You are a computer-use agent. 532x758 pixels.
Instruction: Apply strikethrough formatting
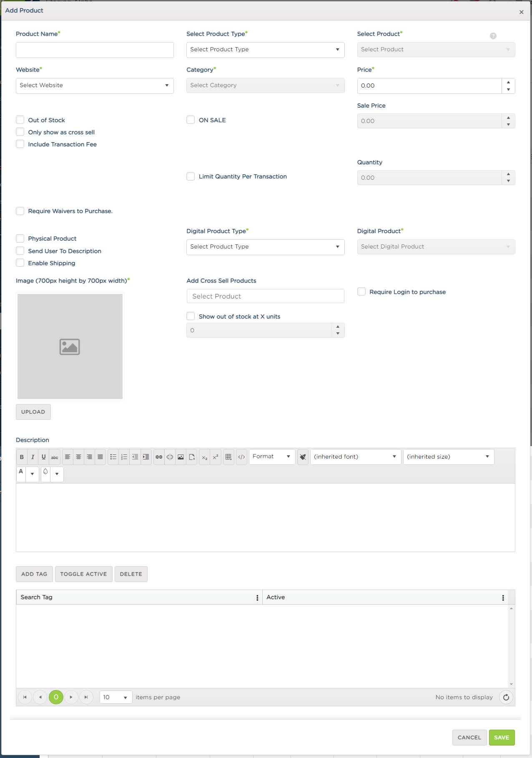click(x=55, y=457)
